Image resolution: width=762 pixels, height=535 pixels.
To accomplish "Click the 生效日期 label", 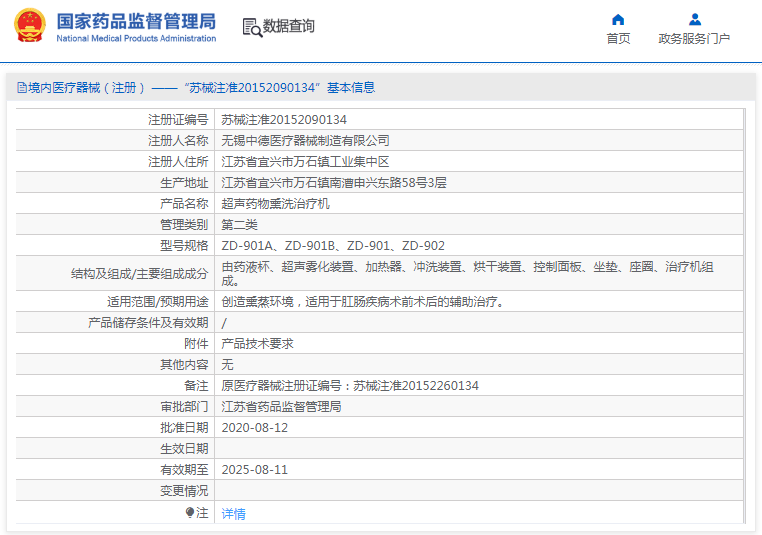I will pos(184,449).
